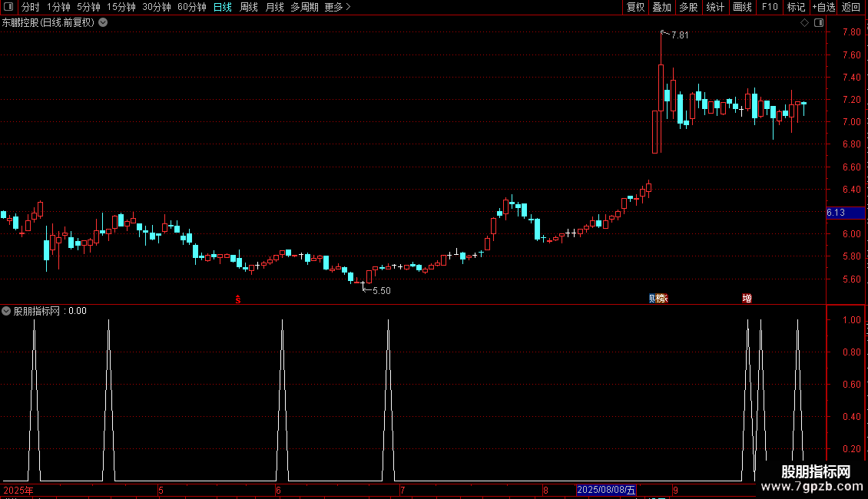The height and width of the screenshot is (499, 868).
Task: Click the 5.50 low price label
Action: coord(382,291)
